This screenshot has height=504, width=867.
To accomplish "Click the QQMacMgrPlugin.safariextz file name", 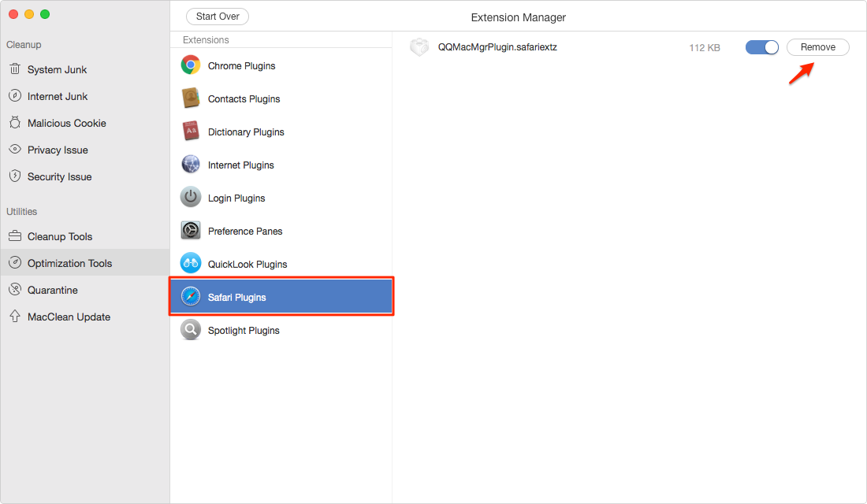I will pos(497,47).
